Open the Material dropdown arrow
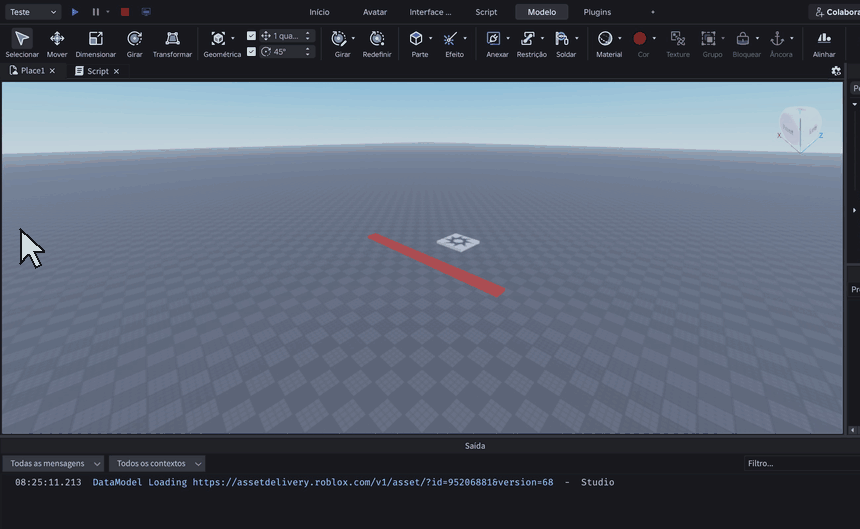This screenshot has height=529, width=860. pos(620,38)
